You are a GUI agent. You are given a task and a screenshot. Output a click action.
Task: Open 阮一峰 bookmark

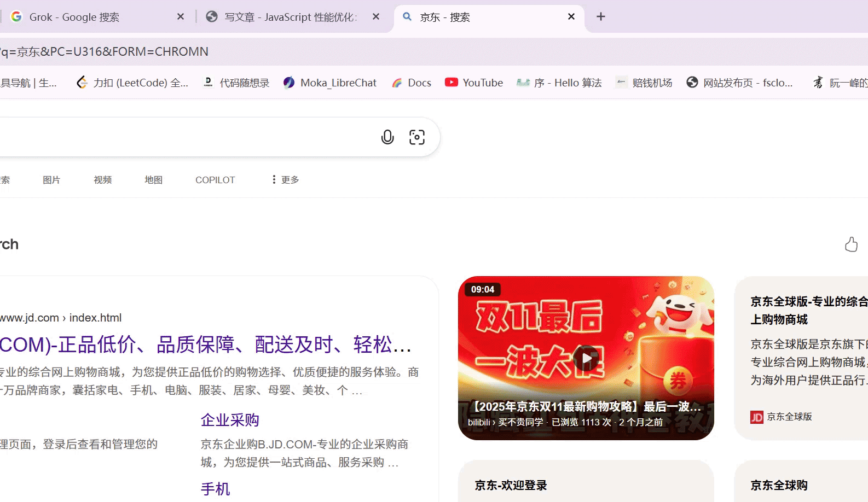tap(840, 83)
